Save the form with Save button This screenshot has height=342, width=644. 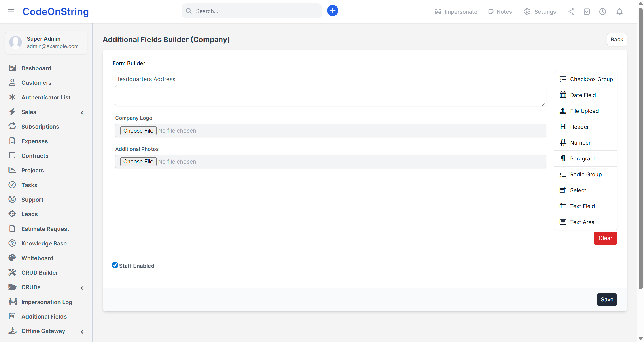tap(607, 299)
